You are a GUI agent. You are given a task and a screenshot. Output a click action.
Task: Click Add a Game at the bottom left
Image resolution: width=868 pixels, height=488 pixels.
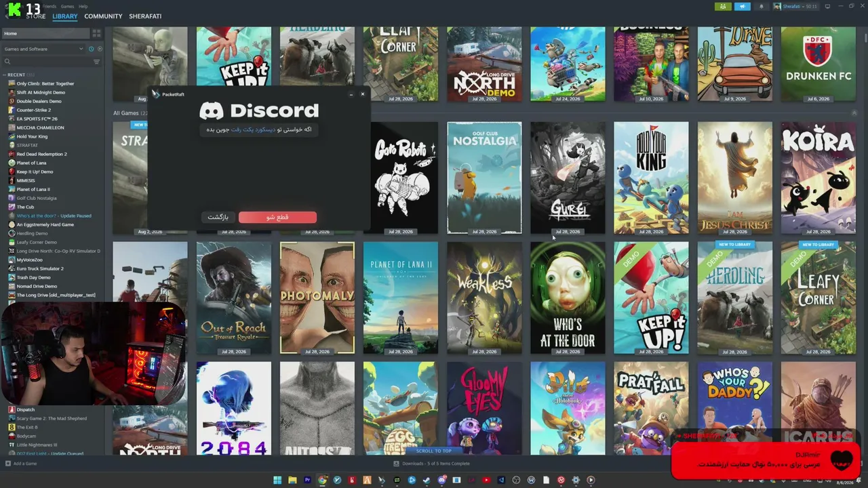click(21, 464)
